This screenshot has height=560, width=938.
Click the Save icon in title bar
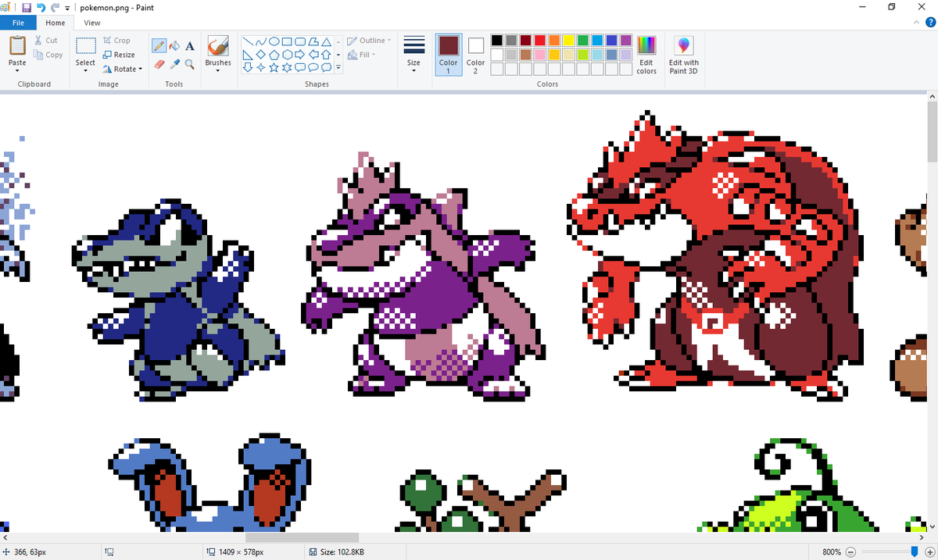(27, 7)
